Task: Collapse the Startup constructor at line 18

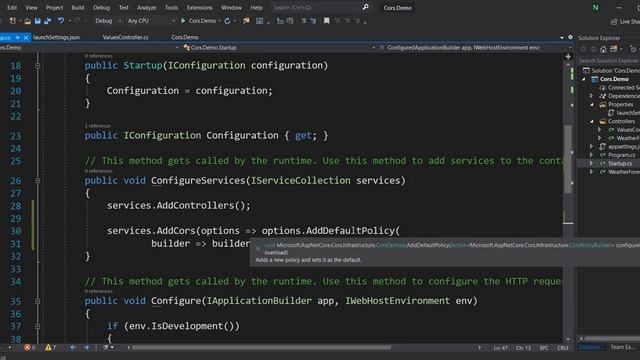Action: tap(38, 65)
